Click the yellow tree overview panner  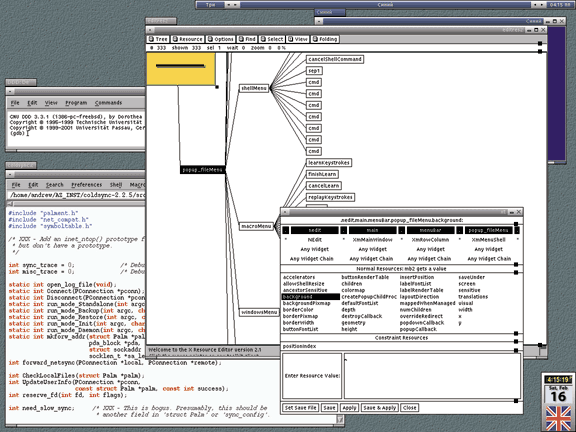coord(180,69)
